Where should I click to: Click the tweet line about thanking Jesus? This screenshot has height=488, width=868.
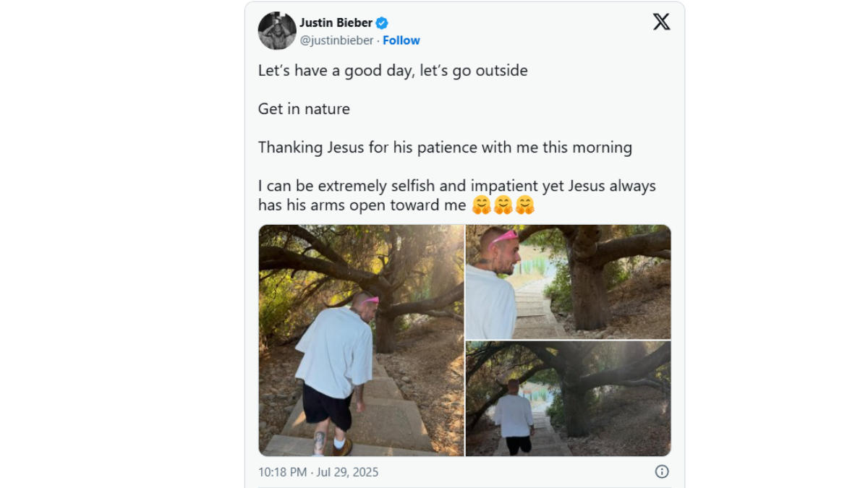click(445, 147)
